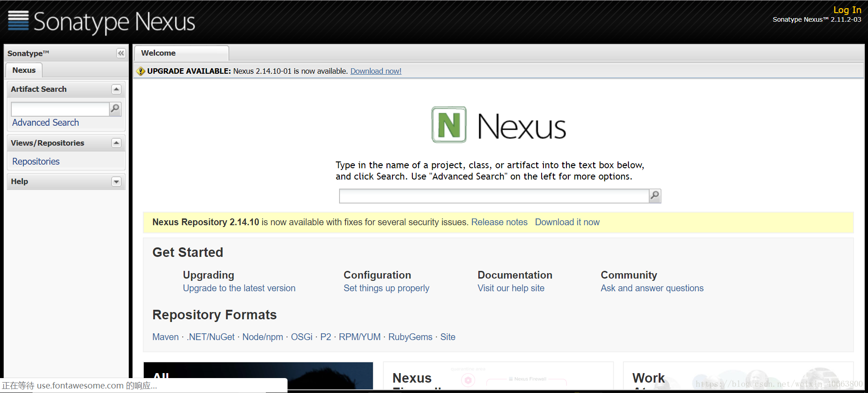The image size is (868, 393).
Task: Open the Release notes link
Action: [x=500, y=222]
